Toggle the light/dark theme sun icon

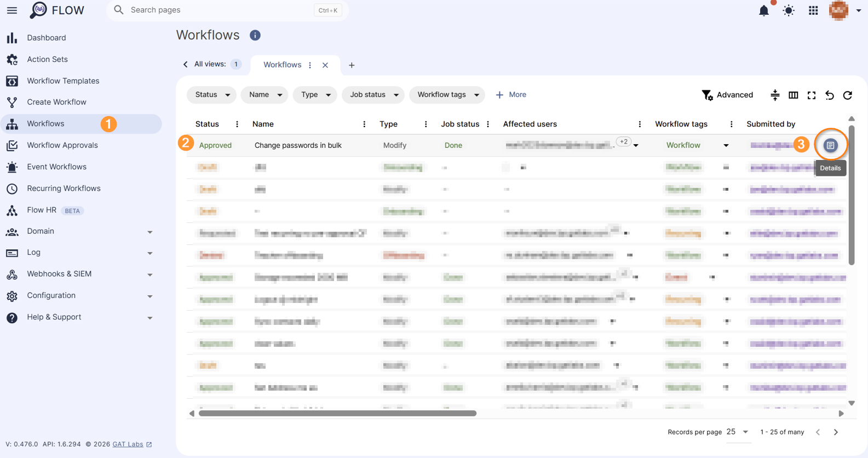coord(789,10)
